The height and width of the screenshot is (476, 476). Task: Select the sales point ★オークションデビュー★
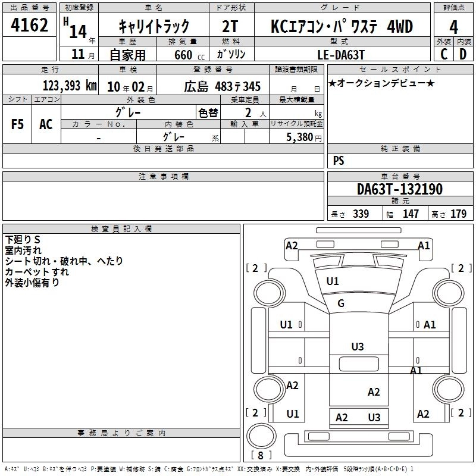tap(381, 83)
